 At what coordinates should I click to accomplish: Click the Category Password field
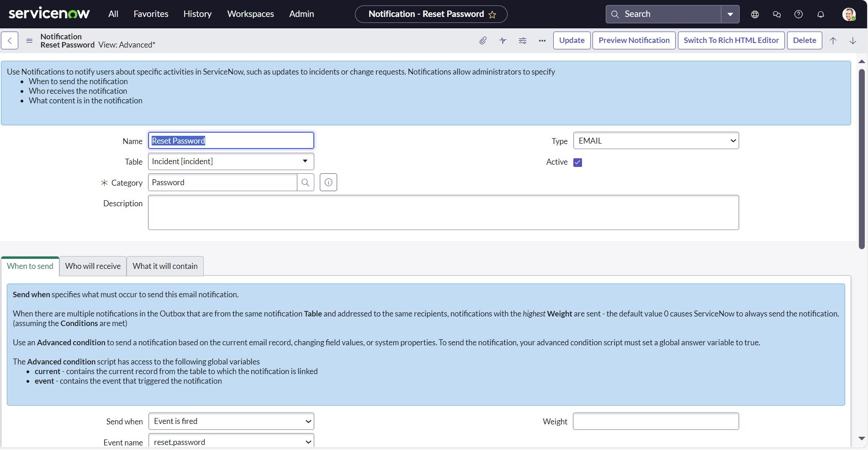(x=222, y=182)
